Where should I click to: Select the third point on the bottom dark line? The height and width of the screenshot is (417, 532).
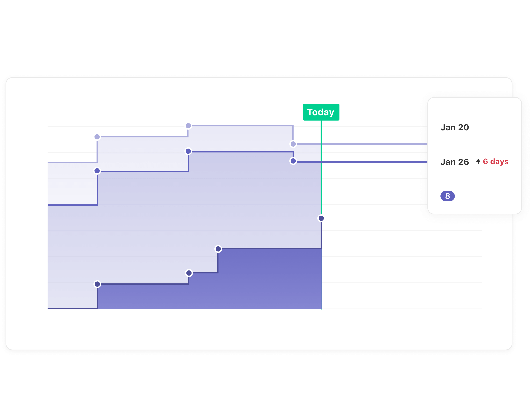click(x=218, y=249)
